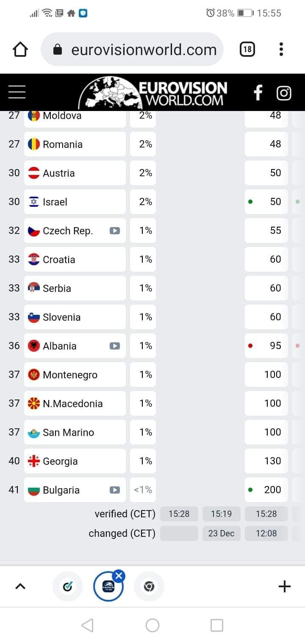Open Eurovision World Instagram page
Image resolution: width=305 pixels, height=644 pixels.
[x=284, y=92]
